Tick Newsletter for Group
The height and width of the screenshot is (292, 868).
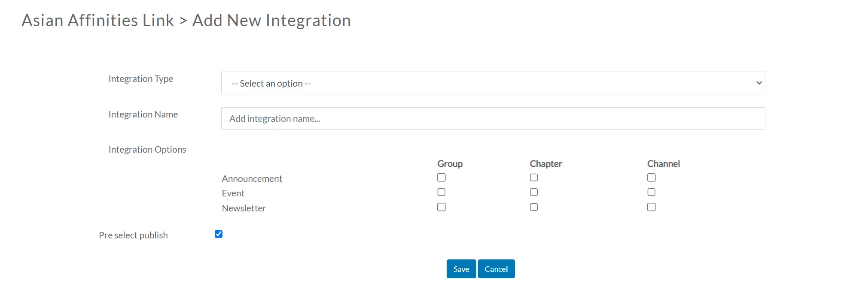442,207
